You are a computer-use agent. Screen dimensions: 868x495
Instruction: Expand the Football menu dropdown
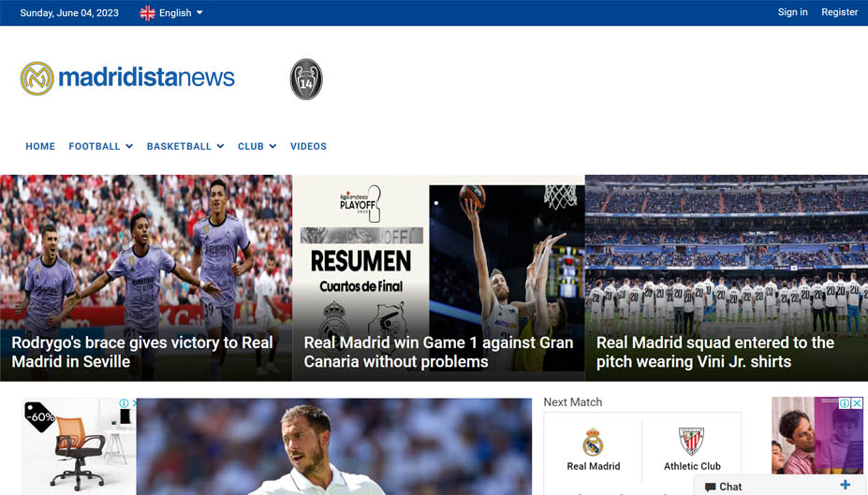pos(100,146)
